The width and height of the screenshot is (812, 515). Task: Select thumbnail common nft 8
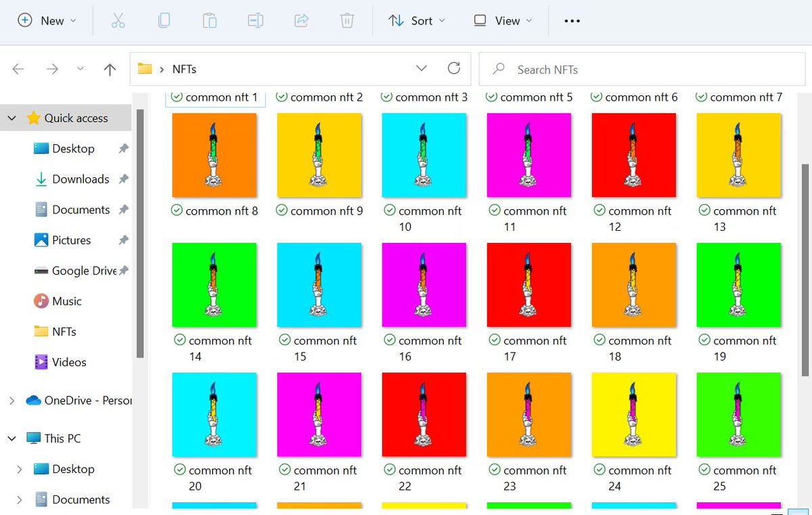[215, 155]
